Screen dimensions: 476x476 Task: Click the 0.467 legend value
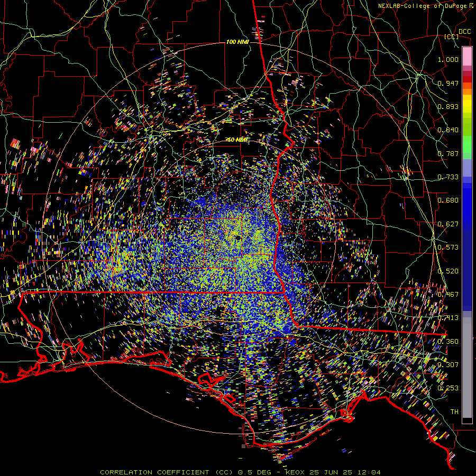448,295
